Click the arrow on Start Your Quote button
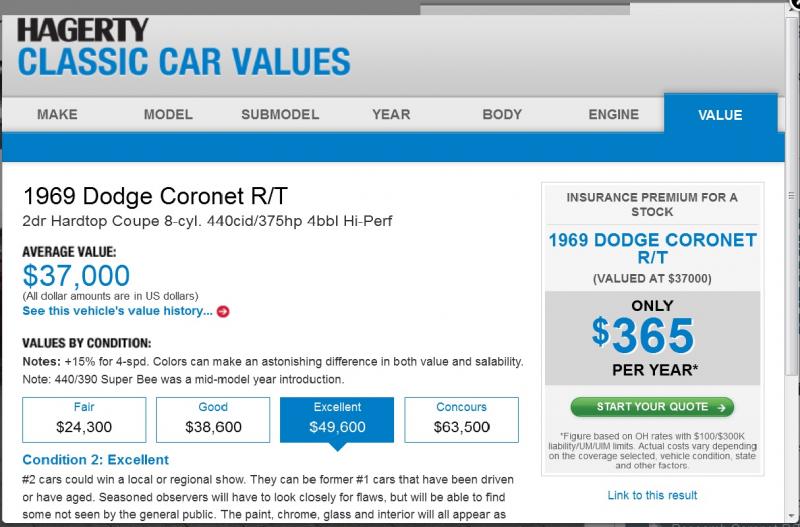Image resolution: width=800 pixels, height=527 pixels. point(717,407)
